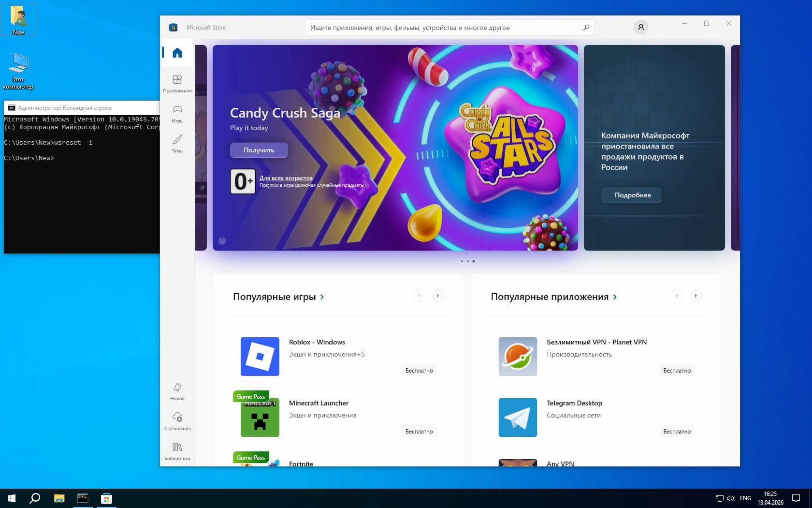
Task: Click the Получить button for Candy Crush
Action: (x=259, y=150)
